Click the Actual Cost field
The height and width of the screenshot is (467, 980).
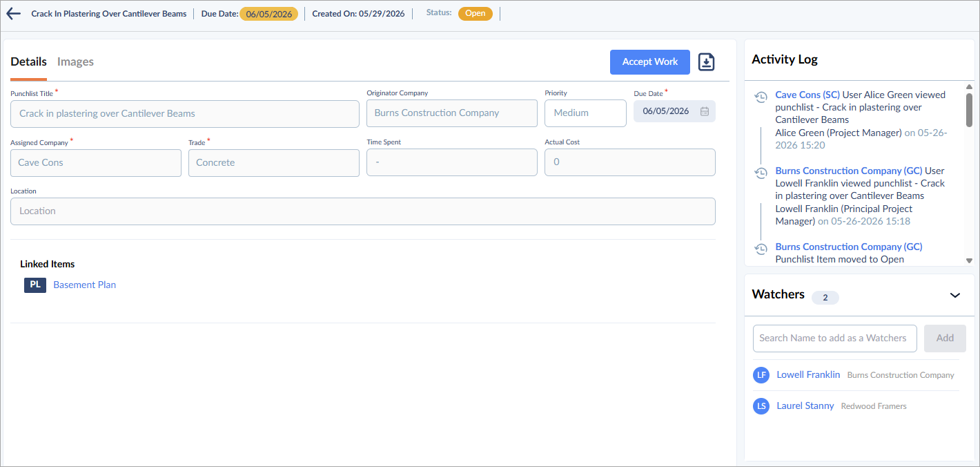[630, 162]
